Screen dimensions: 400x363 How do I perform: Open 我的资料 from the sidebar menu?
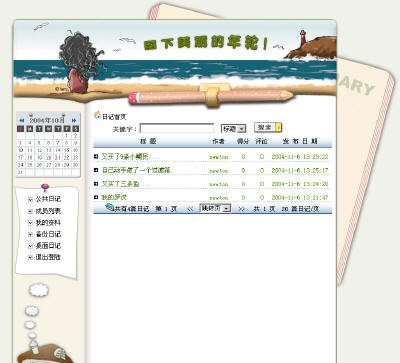click(48, 223)
